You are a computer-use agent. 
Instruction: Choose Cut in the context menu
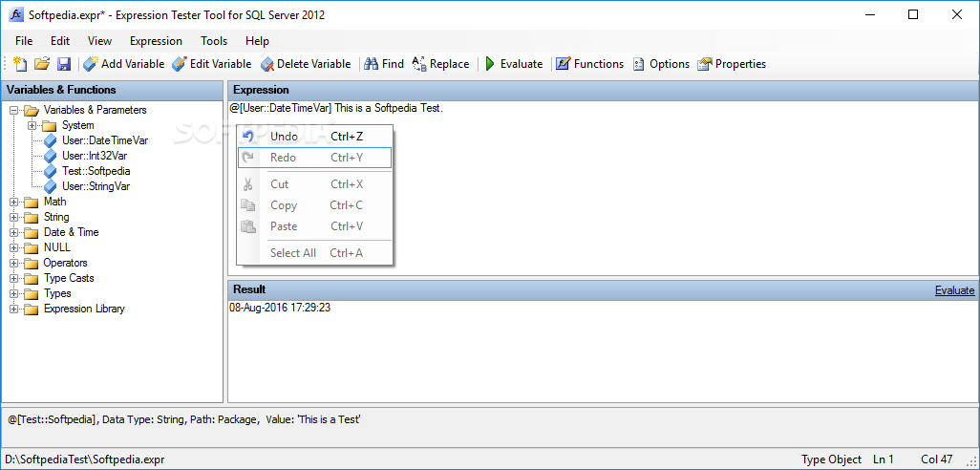(314, 184)
